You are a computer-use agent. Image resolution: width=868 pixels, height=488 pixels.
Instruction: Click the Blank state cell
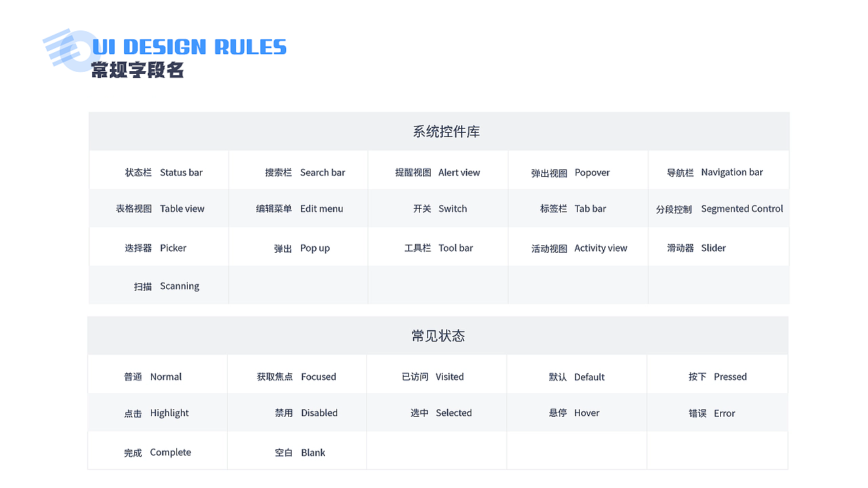click(x=300, y=453)
